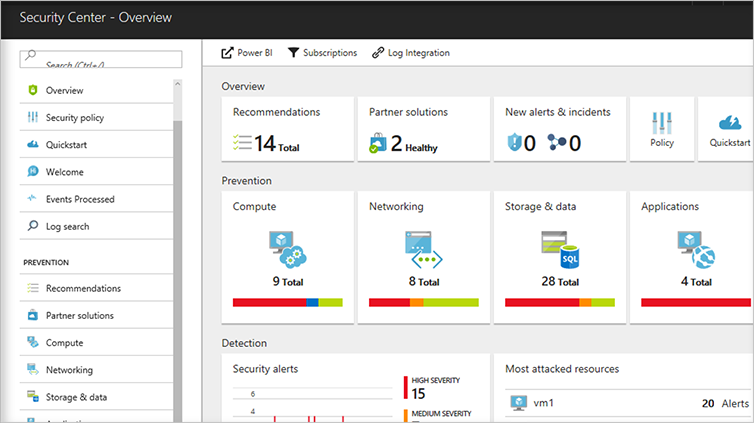754x423 pixels.
Task: Click the Power BI external link icon
Action: tap(227, 53)
